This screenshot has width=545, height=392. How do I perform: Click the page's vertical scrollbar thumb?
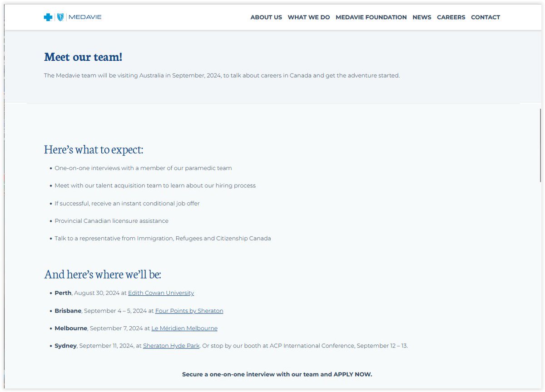540,145
